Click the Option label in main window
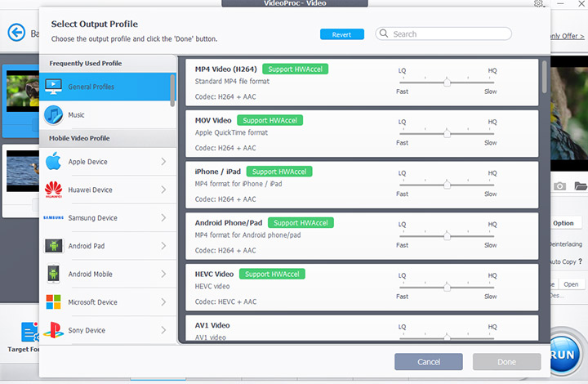 coord(563,223)
